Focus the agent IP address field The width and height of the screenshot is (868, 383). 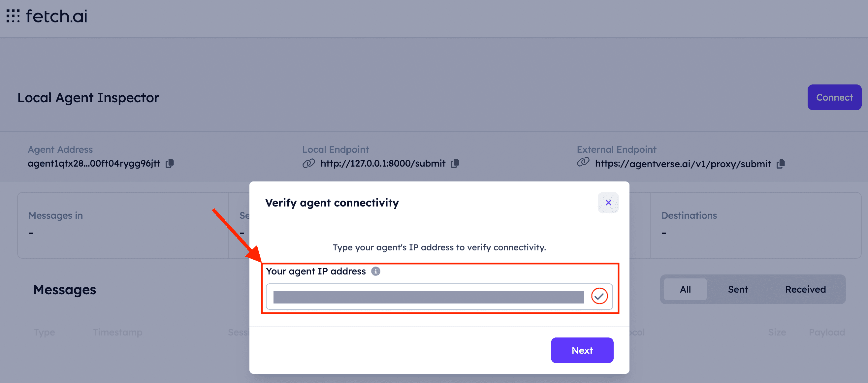tap(428, 297)
